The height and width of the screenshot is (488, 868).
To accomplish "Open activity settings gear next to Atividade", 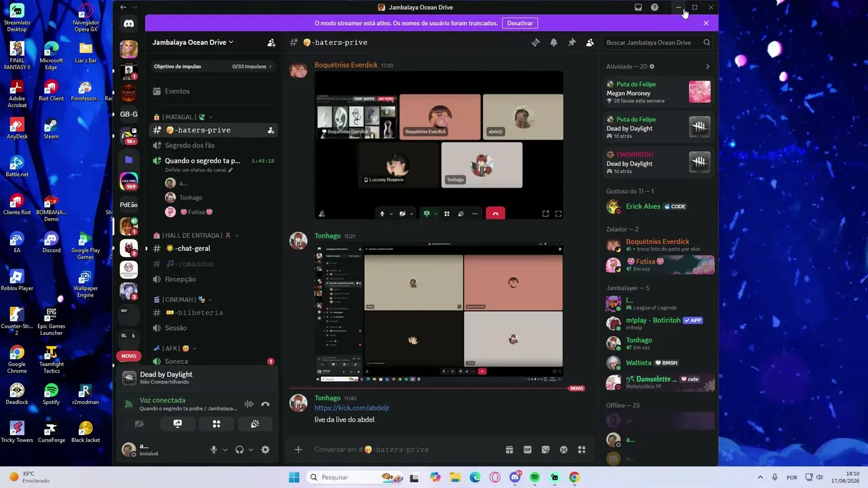I will pyautogui.click(x=652, y=66).
